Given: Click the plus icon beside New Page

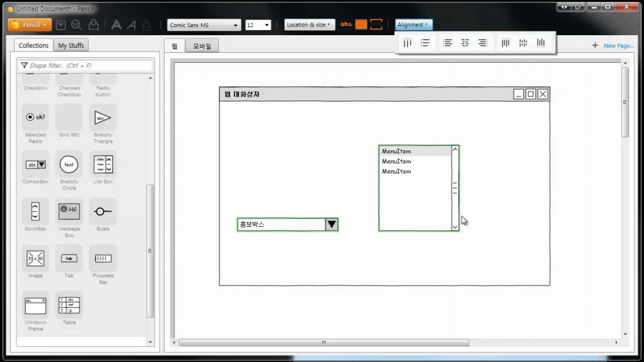Looking at the screenshot, I should coord(595,45).
